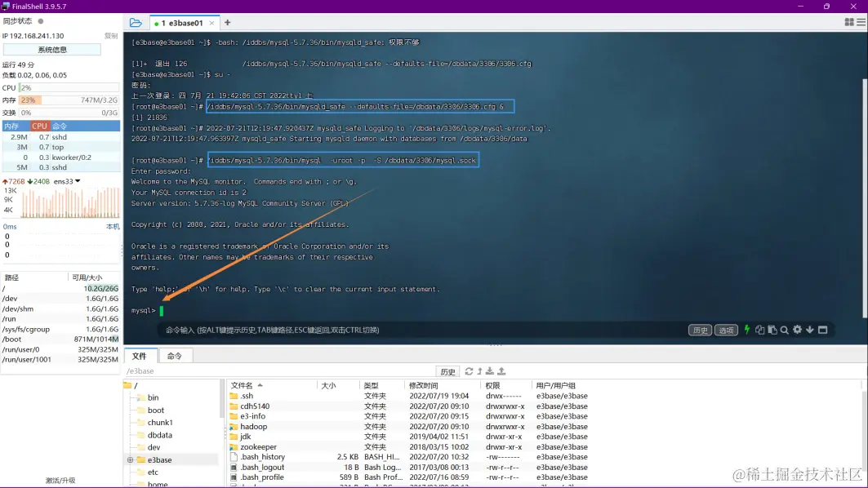Click the upload file icon

tap(501, 371)
